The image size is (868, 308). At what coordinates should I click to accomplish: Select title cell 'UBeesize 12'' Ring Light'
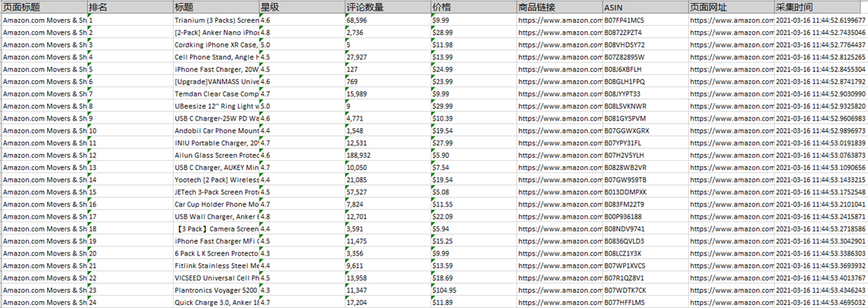(216, 105)
